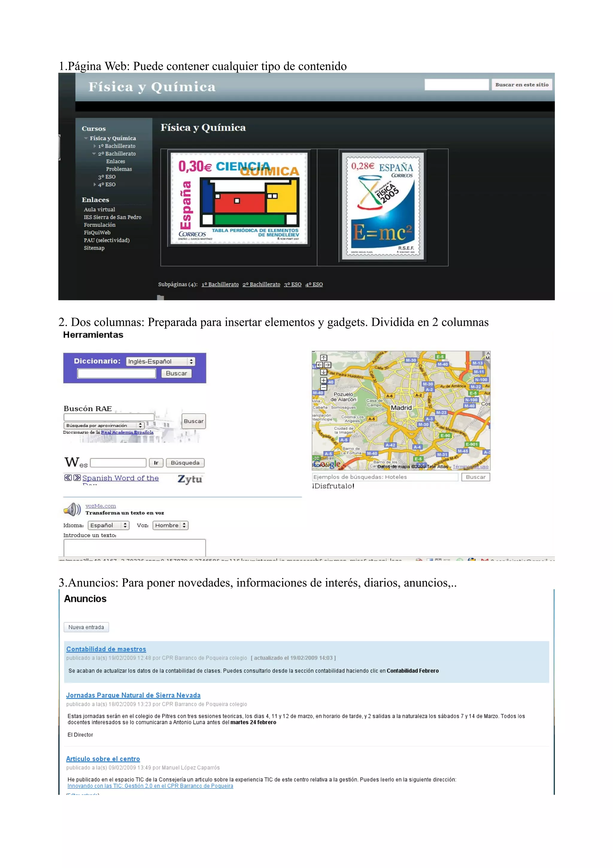Click Buscar below the map

click(x=476, y=477)
